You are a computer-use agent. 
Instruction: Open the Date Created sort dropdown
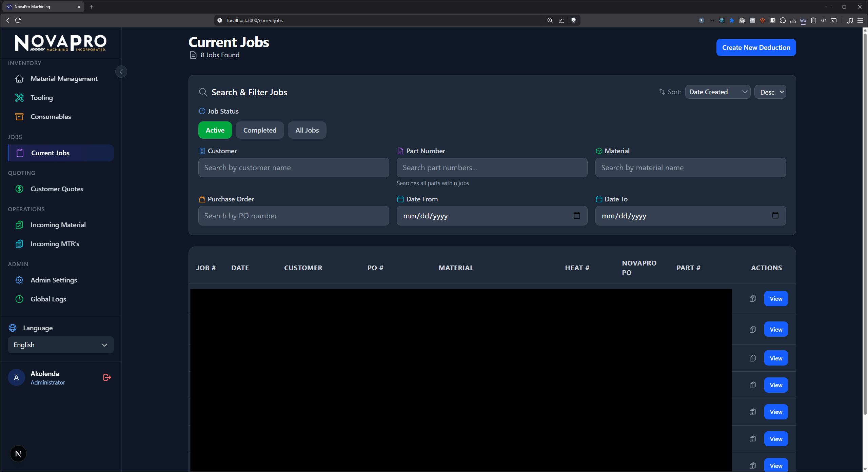click(718, 92)
